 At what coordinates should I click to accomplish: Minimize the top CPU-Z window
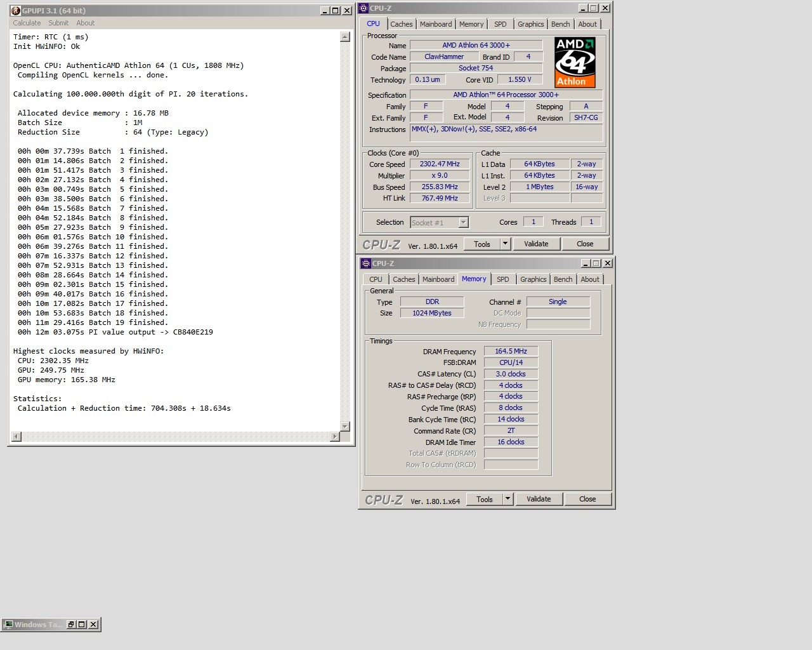583,8
